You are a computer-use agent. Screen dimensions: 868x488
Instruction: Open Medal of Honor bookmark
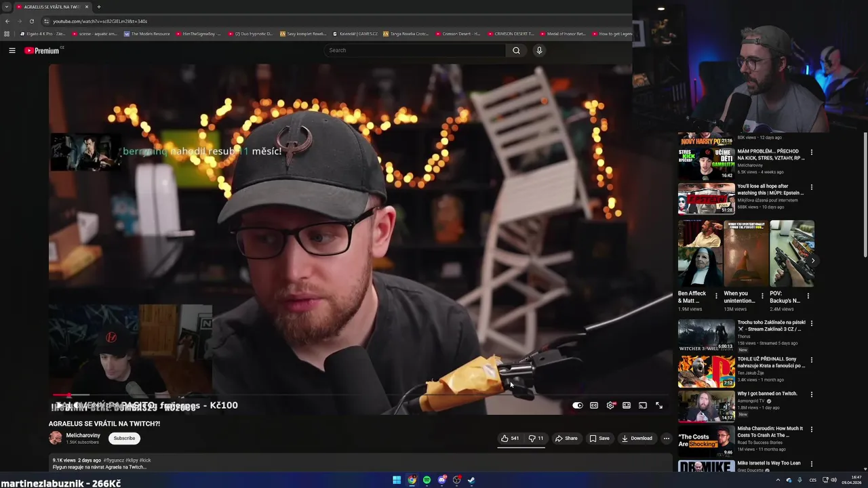pos(563,33)
